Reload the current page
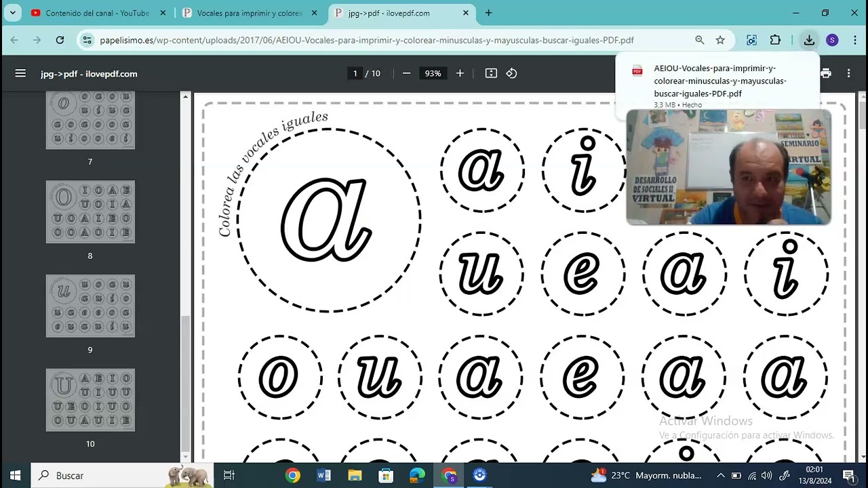 pos(60,40)
